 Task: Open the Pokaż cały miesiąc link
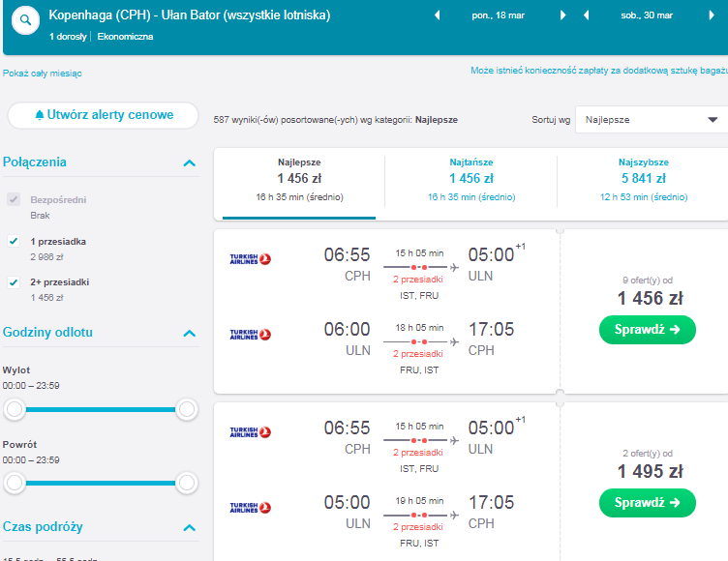coord(43,74)
